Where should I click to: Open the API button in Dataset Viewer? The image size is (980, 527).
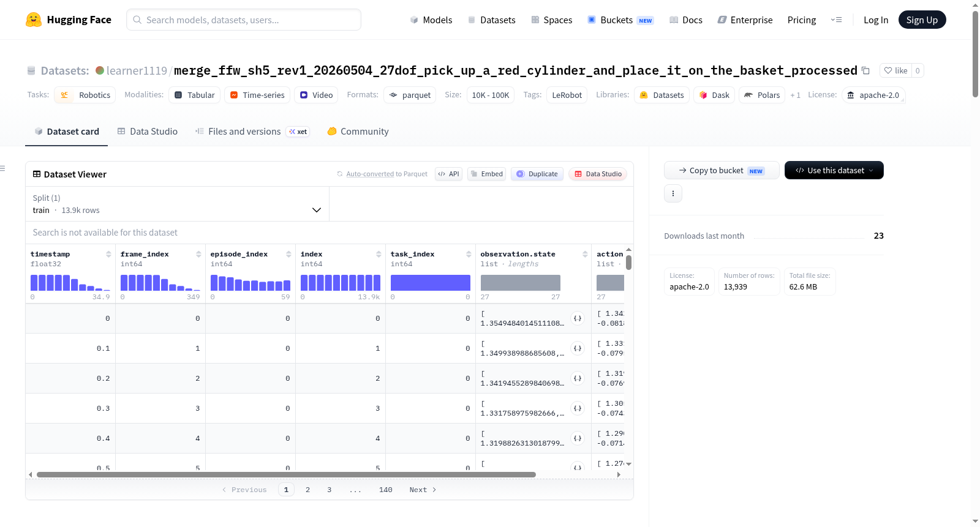coord(448,174)
